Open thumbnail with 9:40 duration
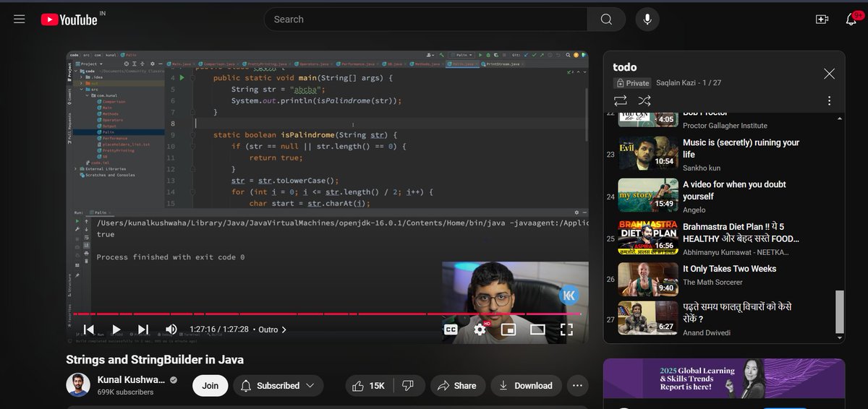This screenshot has width=868, height=409. (648, 279)
